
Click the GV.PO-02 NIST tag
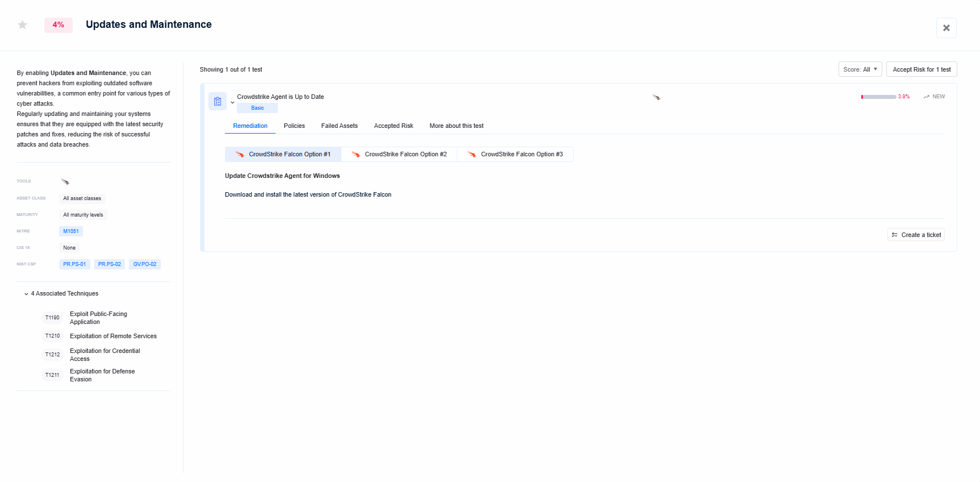coord(145,264)
